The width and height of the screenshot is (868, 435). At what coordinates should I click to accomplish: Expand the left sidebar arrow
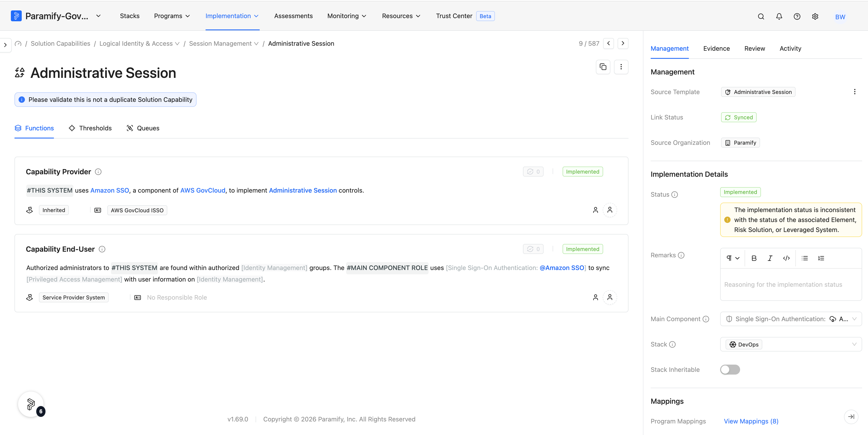point(5,45)
